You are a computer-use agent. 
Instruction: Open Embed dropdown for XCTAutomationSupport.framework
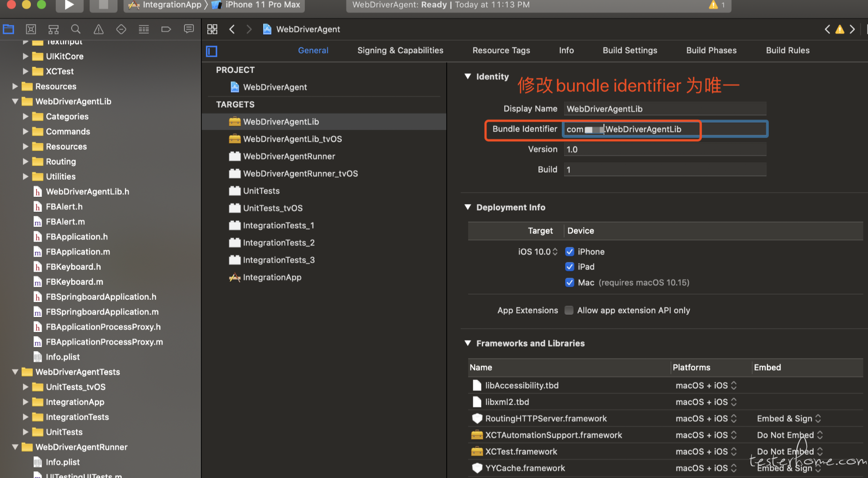pyautogui.click(x=790, y=435)
